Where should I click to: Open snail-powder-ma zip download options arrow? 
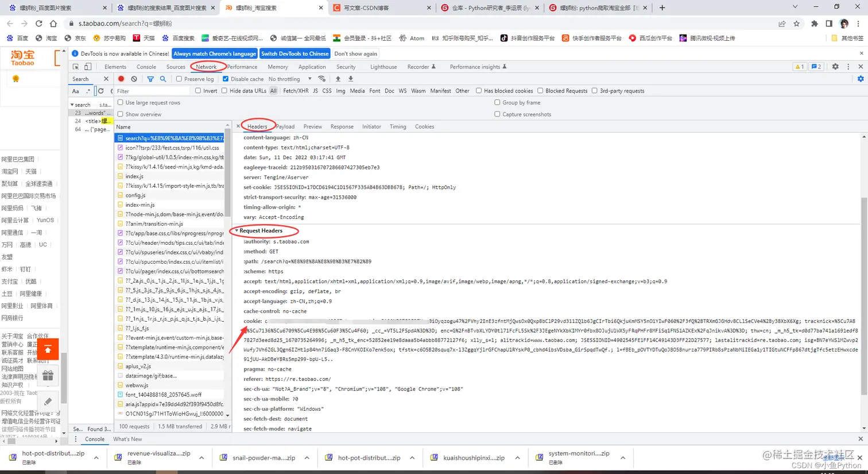(x=307, y=458)
